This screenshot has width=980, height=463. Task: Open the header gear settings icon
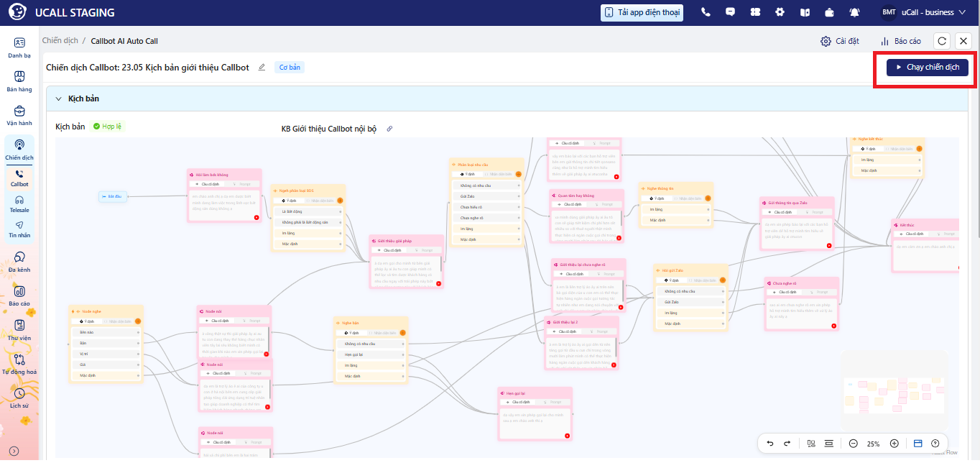tap(780, 12)
